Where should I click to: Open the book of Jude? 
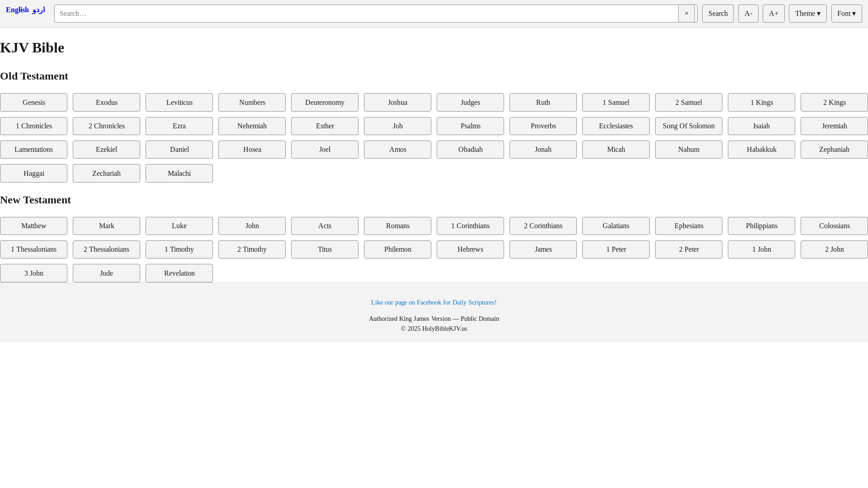tap(106, 273)
